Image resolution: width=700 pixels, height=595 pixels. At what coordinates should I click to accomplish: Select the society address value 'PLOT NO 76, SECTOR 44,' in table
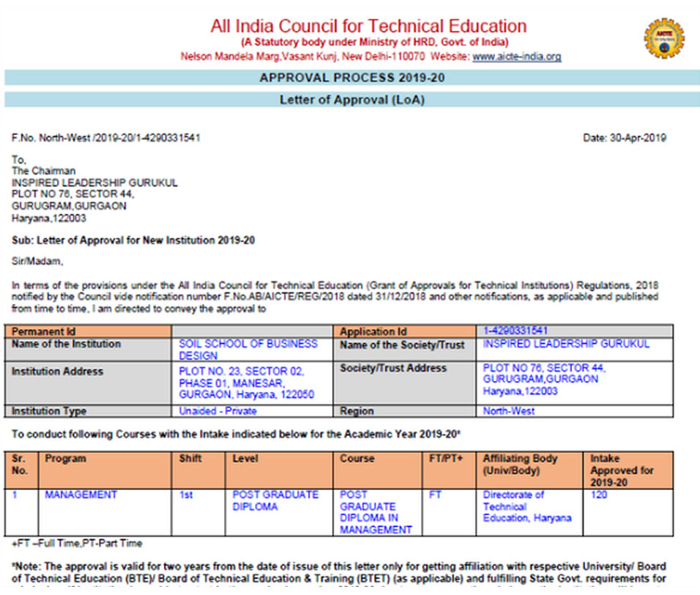(x=544, y=368)
